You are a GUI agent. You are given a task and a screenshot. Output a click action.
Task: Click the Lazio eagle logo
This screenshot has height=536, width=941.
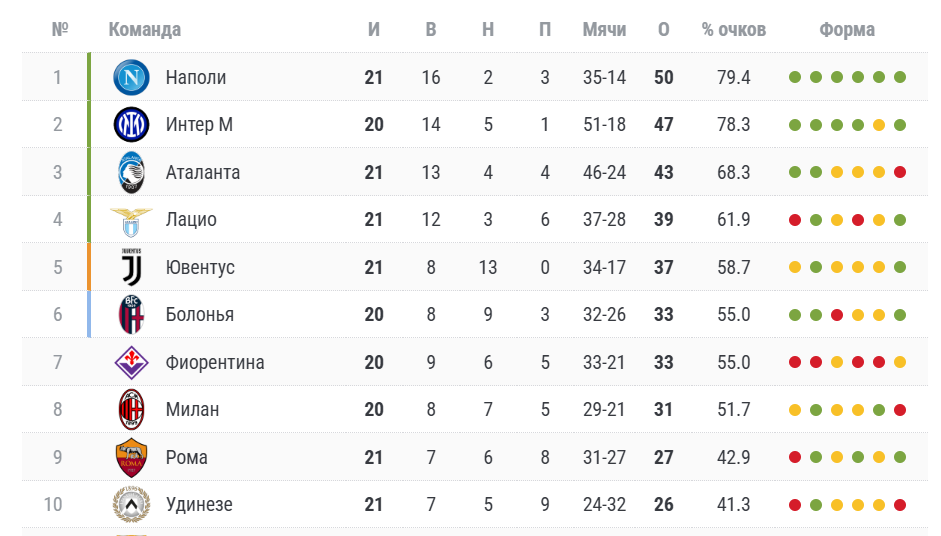131,221
